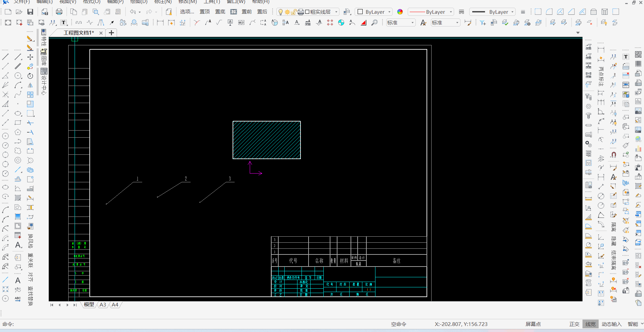Toggle 线宽 lineweight display
644x332 pixels.
(x=590, y=324)
